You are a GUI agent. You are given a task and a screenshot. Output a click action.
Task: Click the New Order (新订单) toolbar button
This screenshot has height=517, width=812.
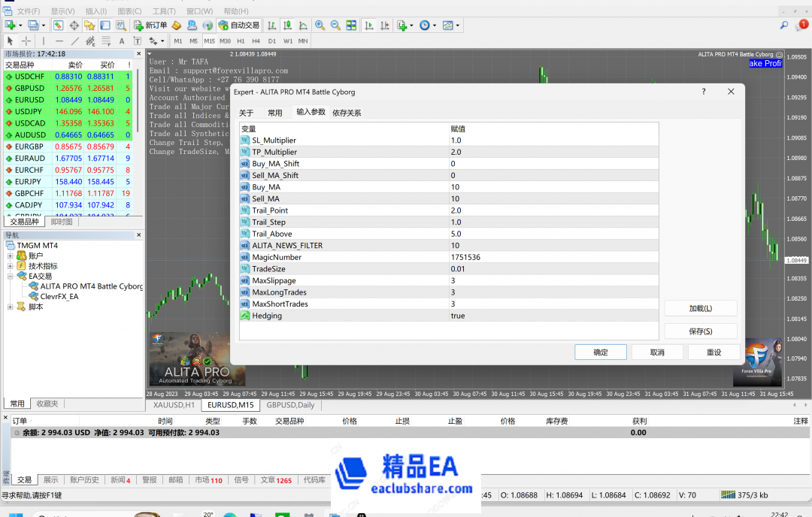pos(150,25)
